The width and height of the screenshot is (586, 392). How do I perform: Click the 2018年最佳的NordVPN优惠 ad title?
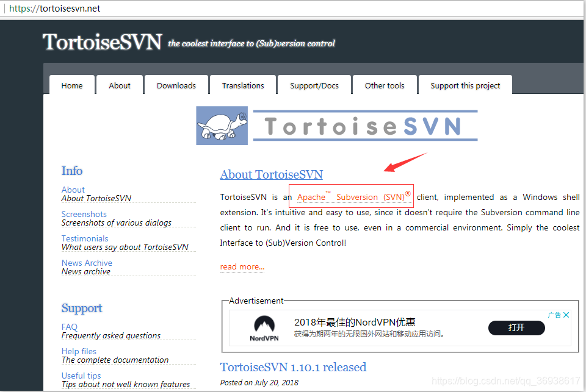coord(355,322)
